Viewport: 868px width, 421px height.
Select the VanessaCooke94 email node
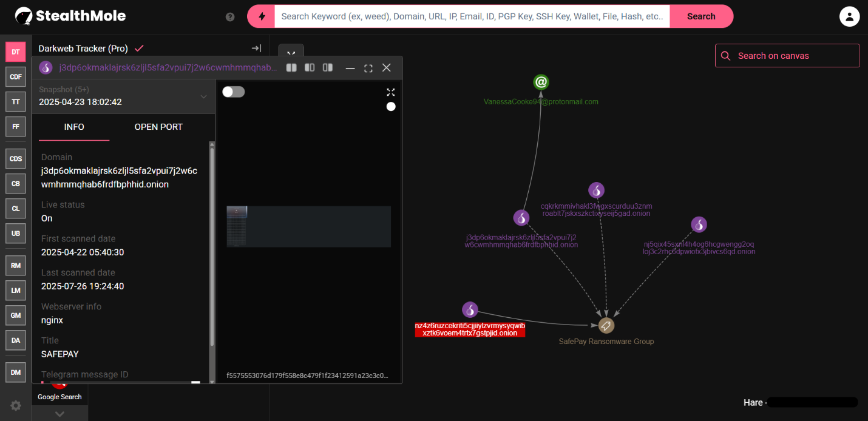(x=541, y=82)
